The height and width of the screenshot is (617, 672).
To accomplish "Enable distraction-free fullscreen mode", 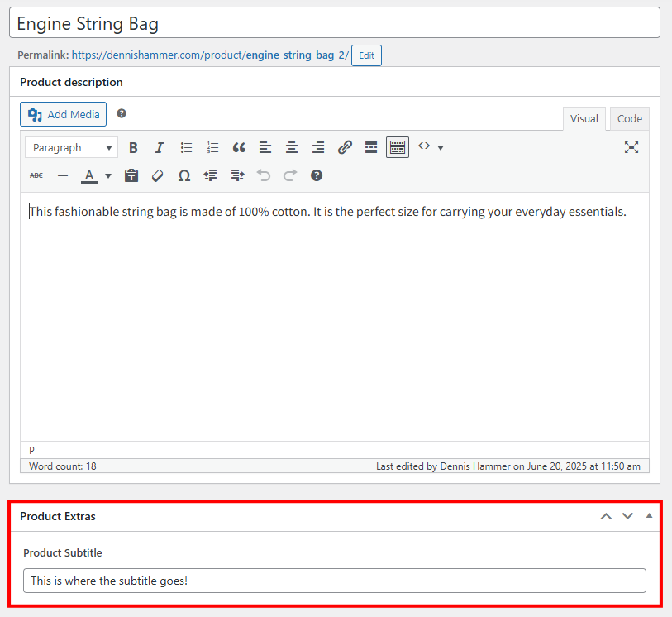I will [x=631, y=146].
